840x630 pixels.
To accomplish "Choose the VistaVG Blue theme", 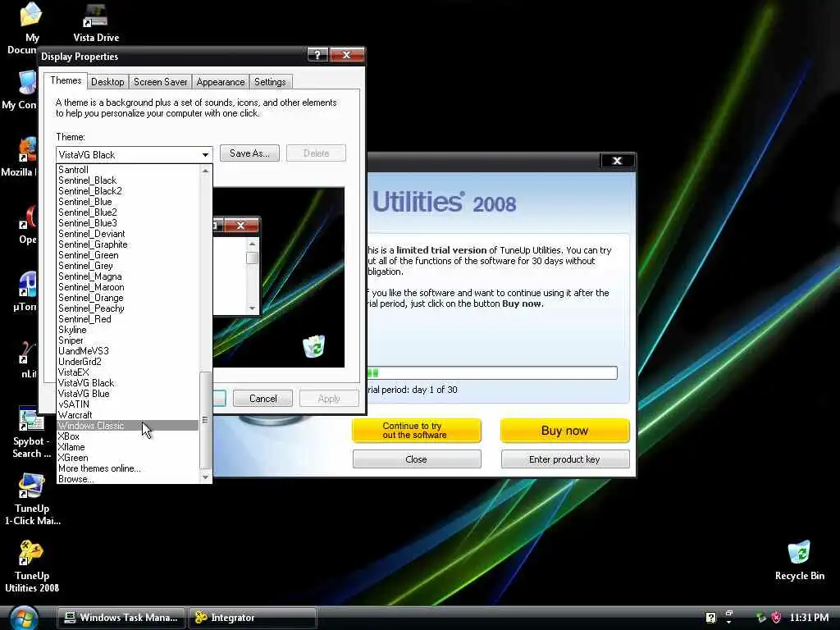I will [x=127, y=394].
